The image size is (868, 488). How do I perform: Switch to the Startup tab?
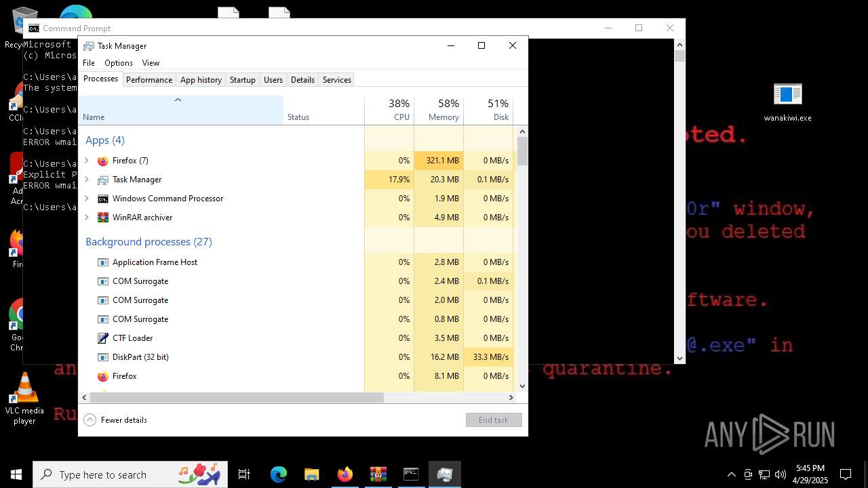click(x=242, y=80)
